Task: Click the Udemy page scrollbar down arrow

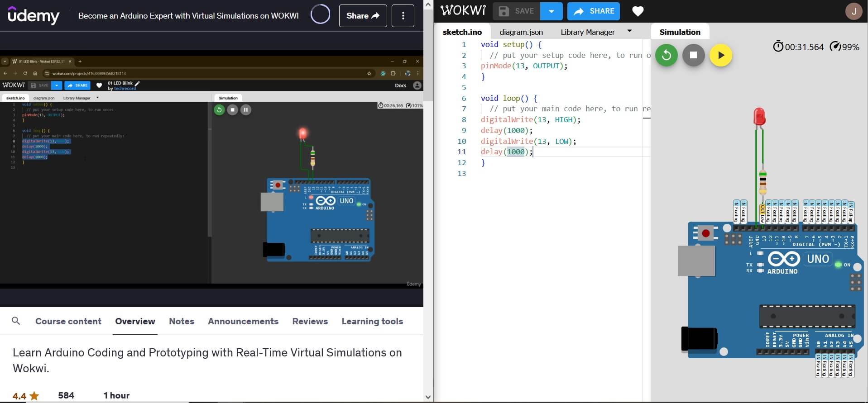Action: [428, 397]
